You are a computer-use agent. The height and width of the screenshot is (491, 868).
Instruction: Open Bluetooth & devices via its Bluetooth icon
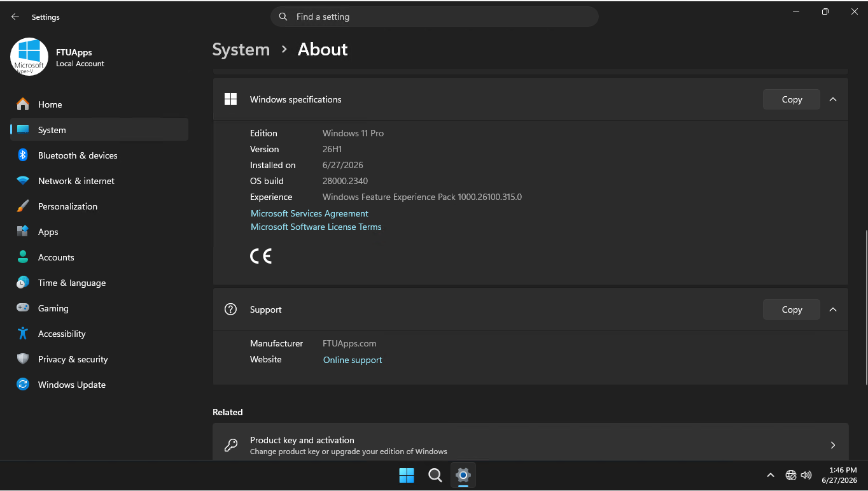23,155
